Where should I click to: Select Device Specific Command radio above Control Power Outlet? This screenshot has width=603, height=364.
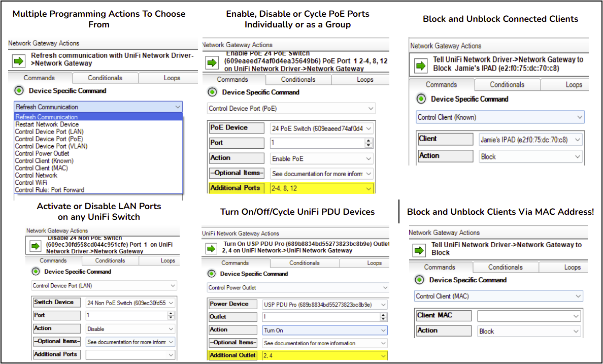pyautogui.click(x=212, y=274)
